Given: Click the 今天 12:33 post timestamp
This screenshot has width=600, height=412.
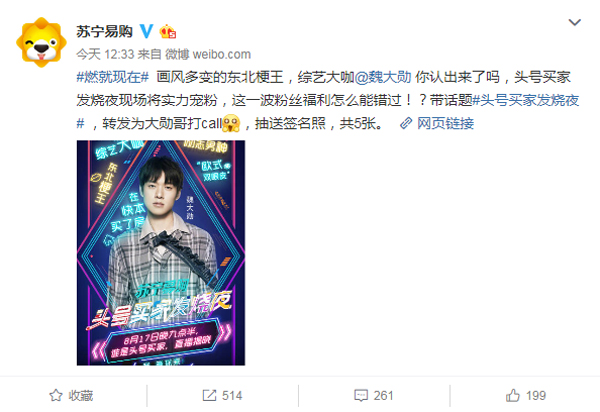Looking at the screenshot, I should [105, 54].
